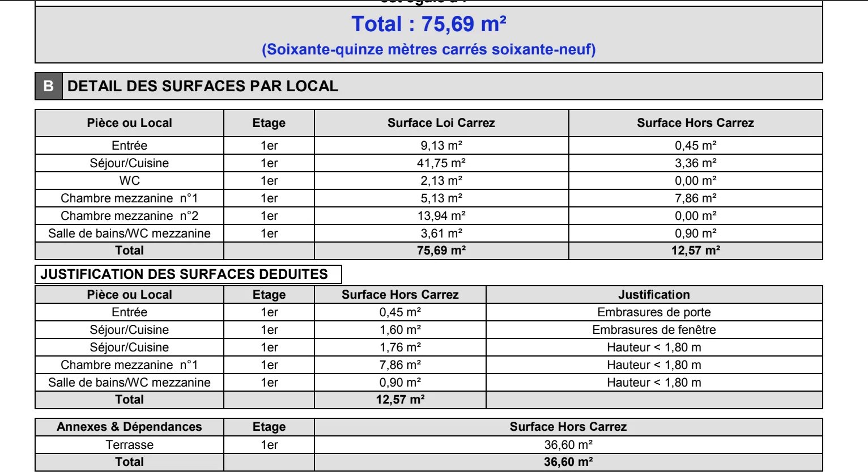868x475 pixels.
Task: Click the "Embrasures de fenêtre" justification cell
Action: pyautogui.click(x=654, y=330)
